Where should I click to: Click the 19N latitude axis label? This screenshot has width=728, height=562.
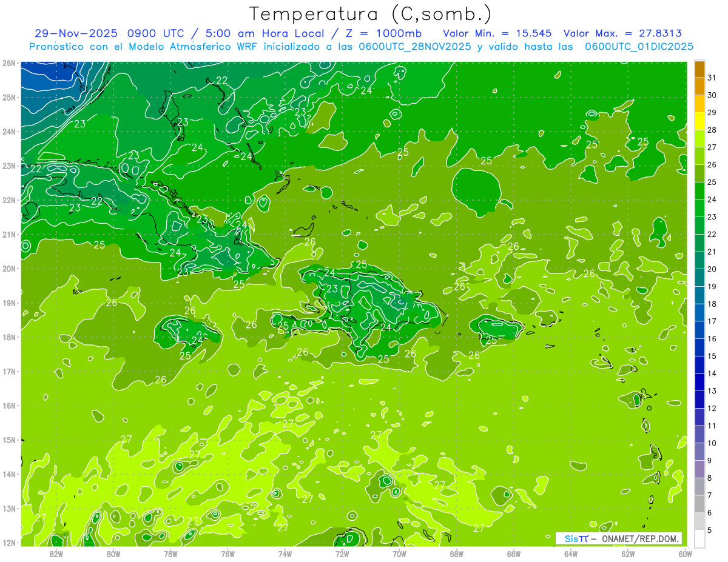click(8, 303)
